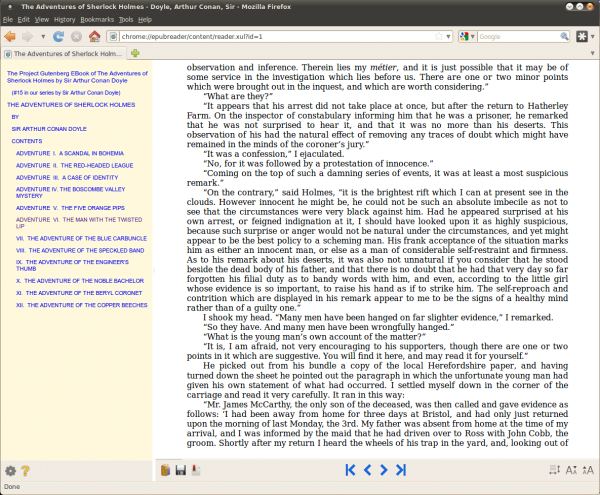
Task: Bookmark this page with the star icon
Action: click(x=439, y=37)
